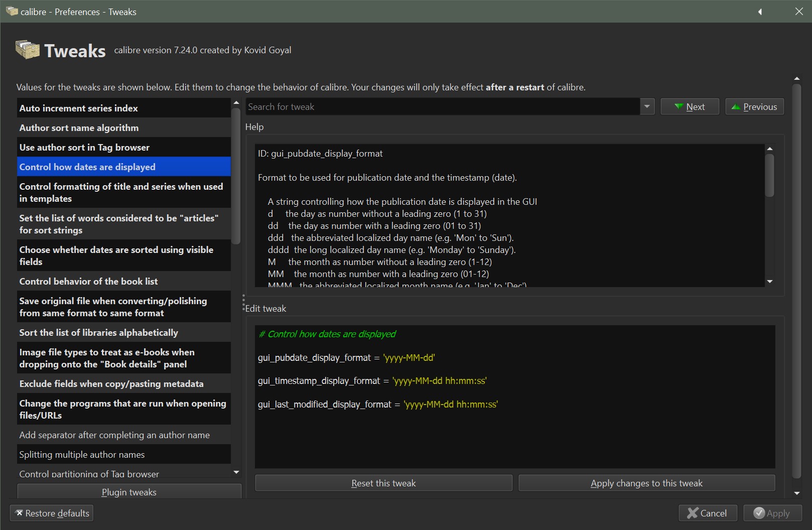Click green up arrow on Previous button
This screenshot has width=812, height=530.
pos(736,106)
